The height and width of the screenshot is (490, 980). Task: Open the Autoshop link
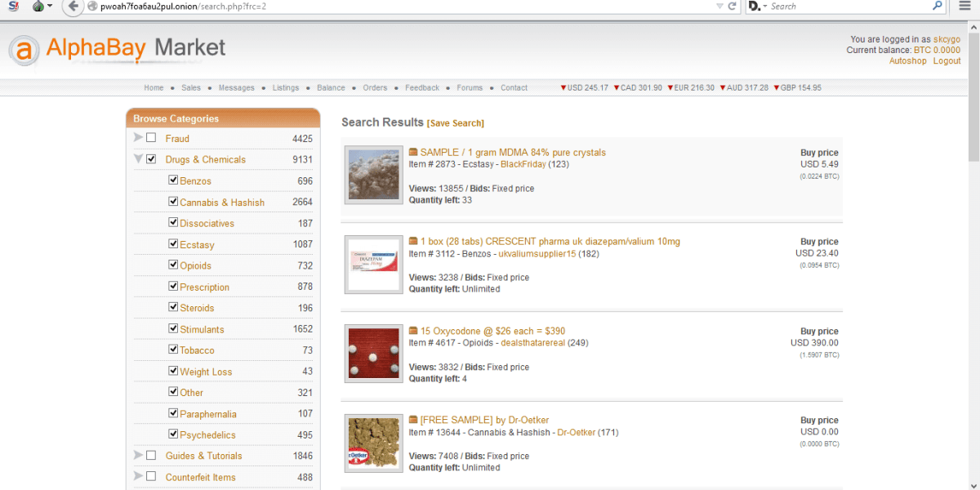[908, 61]
